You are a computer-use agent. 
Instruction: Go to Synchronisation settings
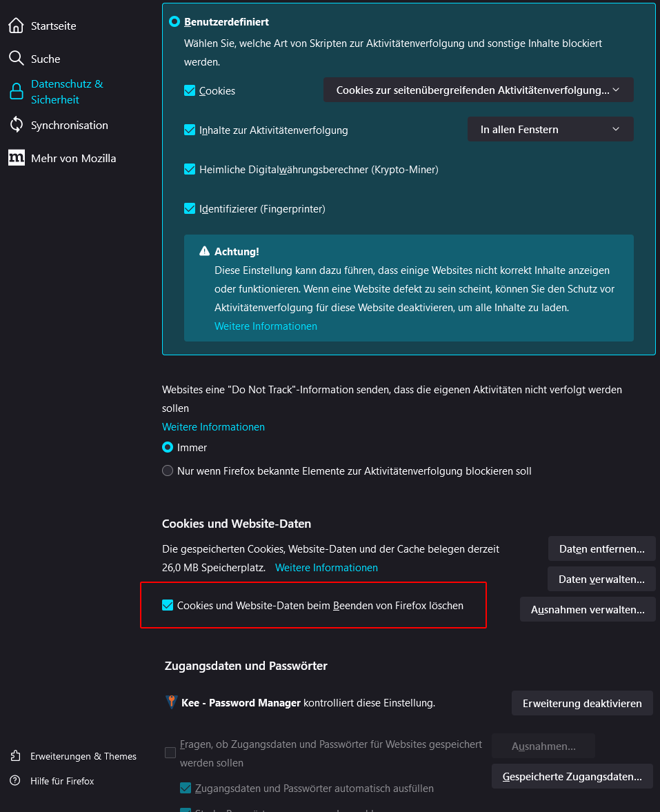click(69, 125)
